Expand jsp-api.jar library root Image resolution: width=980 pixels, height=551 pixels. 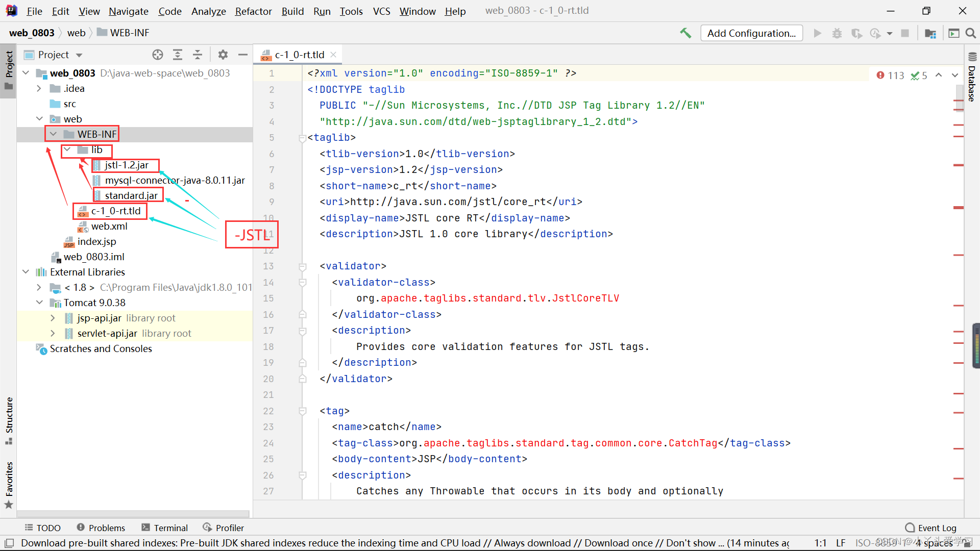coord(53,318)
